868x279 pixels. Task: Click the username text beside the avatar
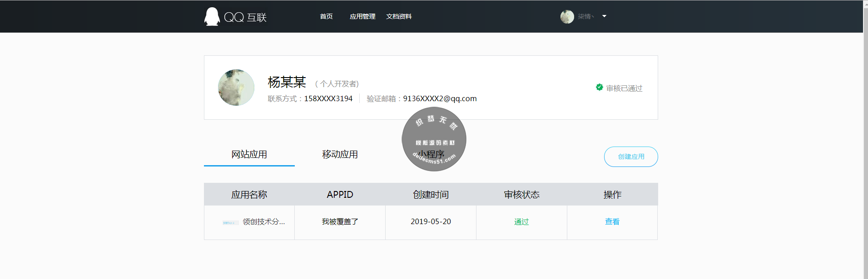[586, 16]
